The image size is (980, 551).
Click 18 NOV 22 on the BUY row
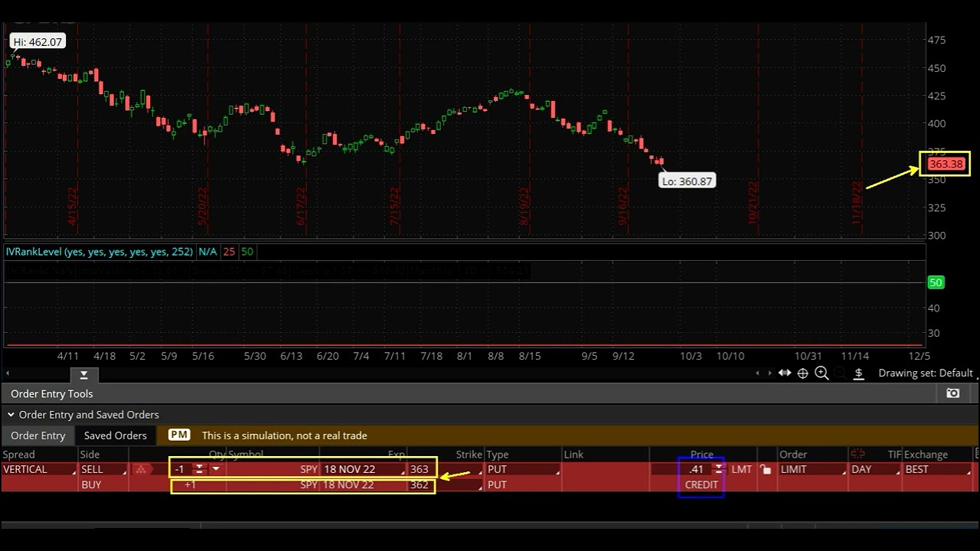click(x=348, y=484)
